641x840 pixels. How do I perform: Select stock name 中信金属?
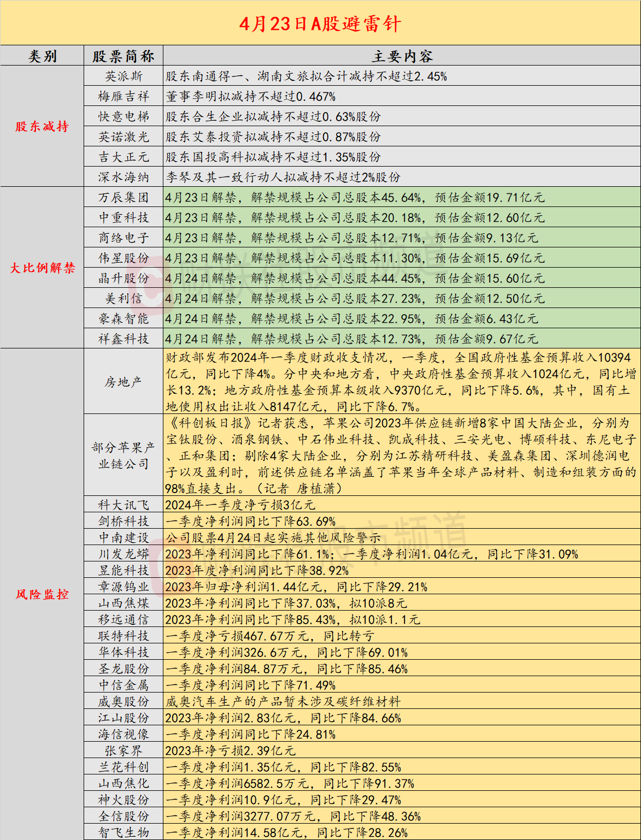124,685
